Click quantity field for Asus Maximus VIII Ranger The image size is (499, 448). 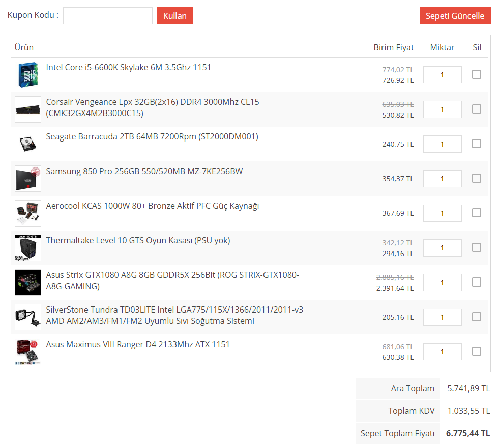[x=443, y=352]
